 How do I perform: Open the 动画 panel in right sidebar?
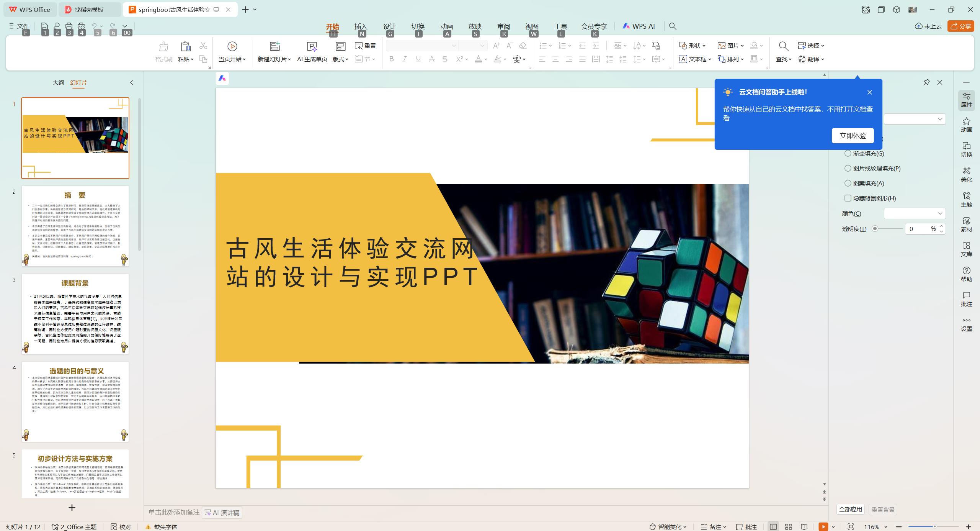966,125
